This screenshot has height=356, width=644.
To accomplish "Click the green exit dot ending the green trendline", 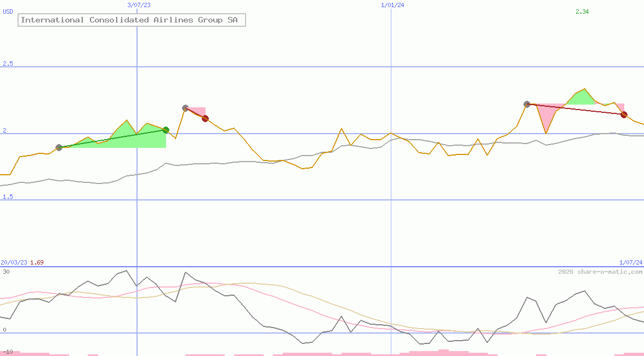I will tap(166, 130).
